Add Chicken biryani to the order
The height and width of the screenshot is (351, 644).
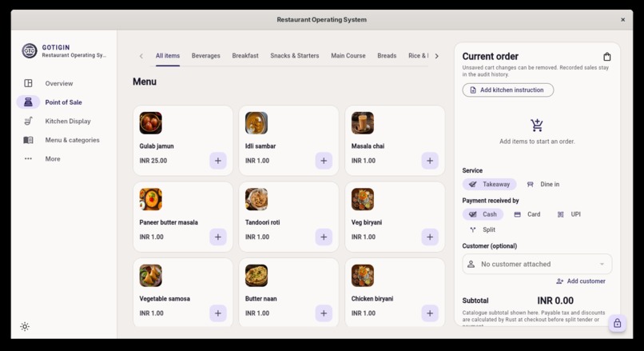pos(430,313)
